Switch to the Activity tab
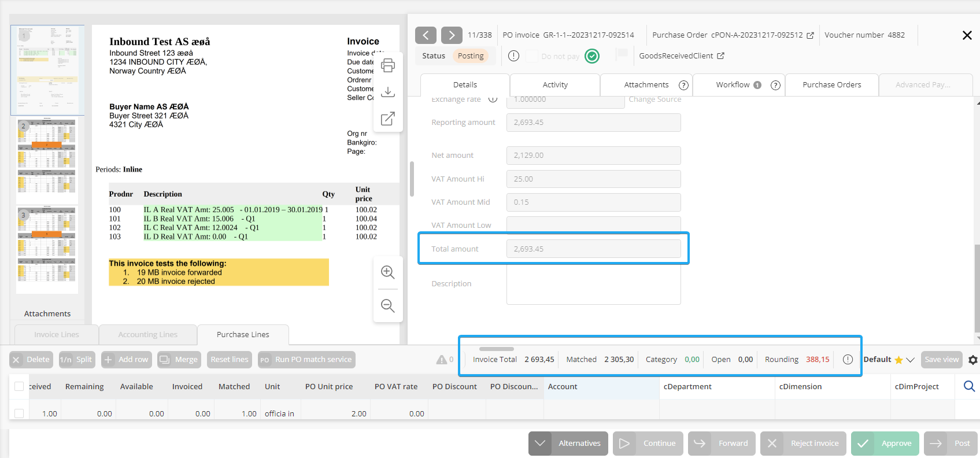The height and width of the screenshot is (458, 980). tap(555, 85)
